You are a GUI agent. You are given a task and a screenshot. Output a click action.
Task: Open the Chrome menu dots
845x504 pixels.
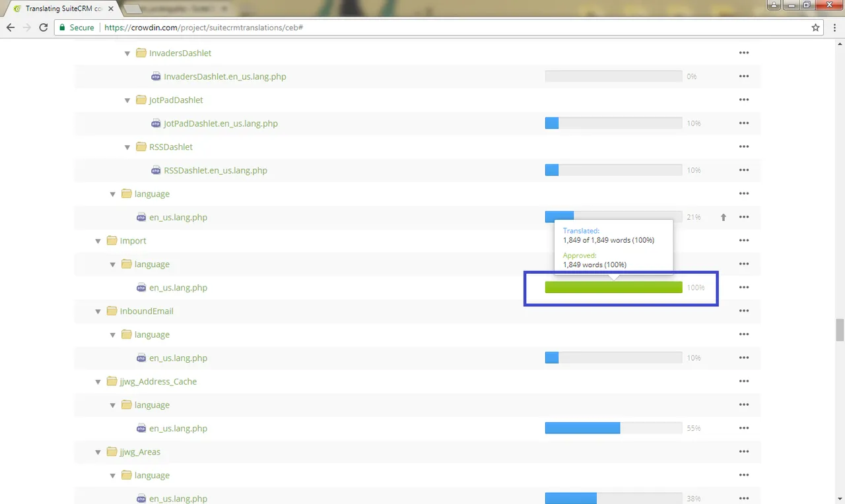tap(834, 28)
